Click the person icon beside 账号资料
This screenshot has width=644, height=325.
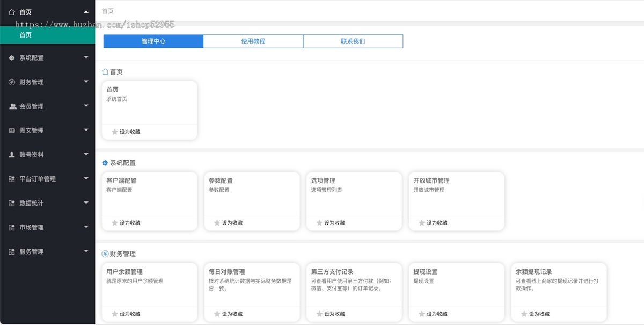(x=12, y=154)
